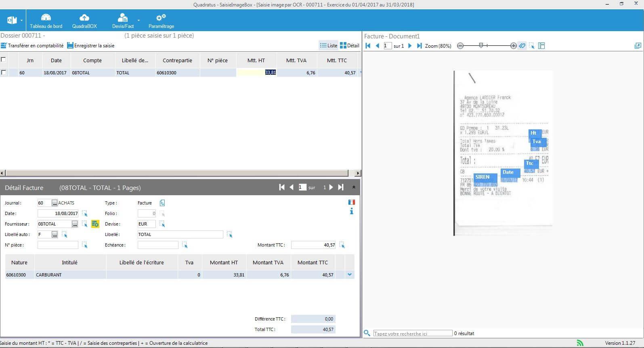Click the Facture type switch icon
This screenshot has width=644, height=348.
(x=162, y=203)
